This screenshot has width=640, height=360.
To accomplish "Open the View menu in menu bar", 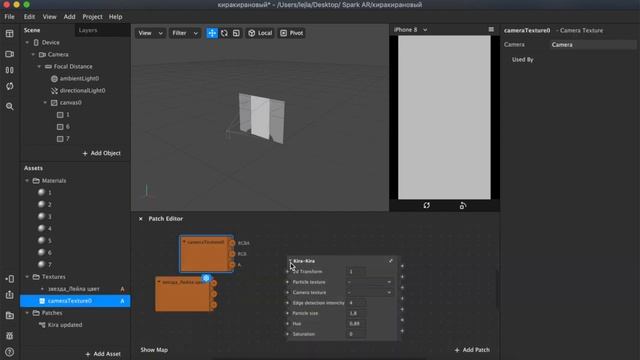I will [49, 17].
